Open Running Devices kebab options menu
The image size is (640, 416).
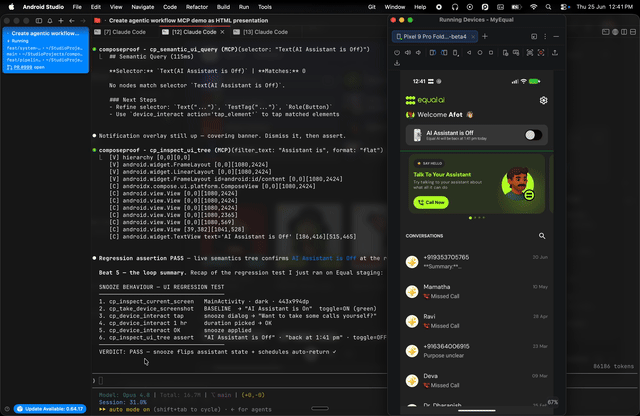545,36
